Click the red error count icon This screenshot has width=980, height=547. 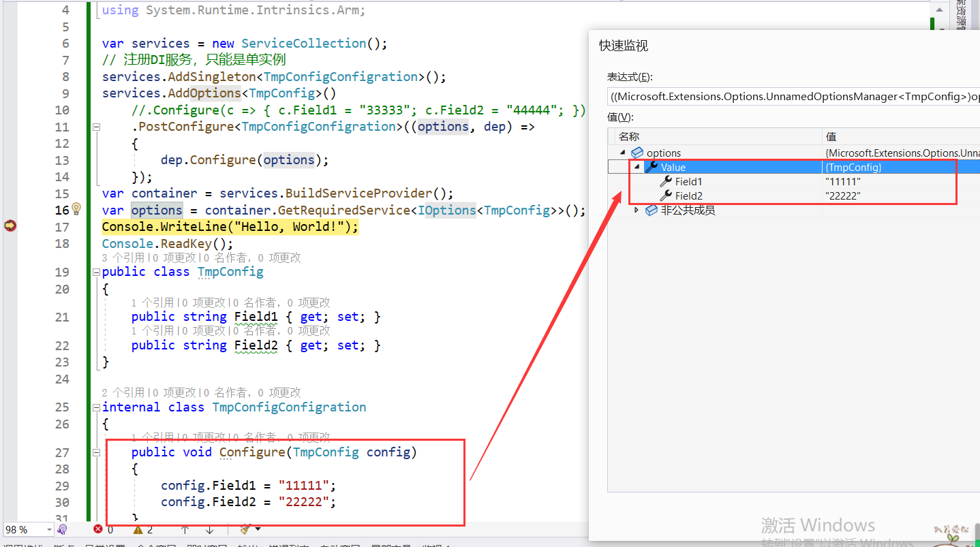98,529
